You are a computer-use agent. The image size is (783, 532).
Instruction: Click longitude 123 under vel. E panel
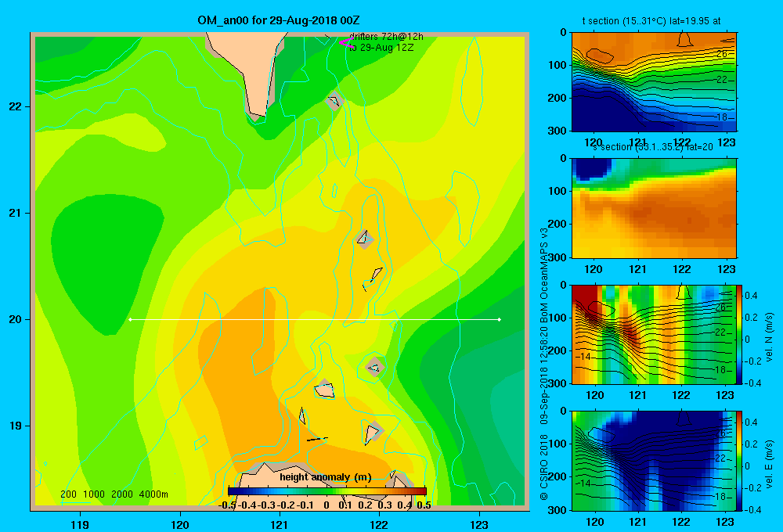(725, 522)
